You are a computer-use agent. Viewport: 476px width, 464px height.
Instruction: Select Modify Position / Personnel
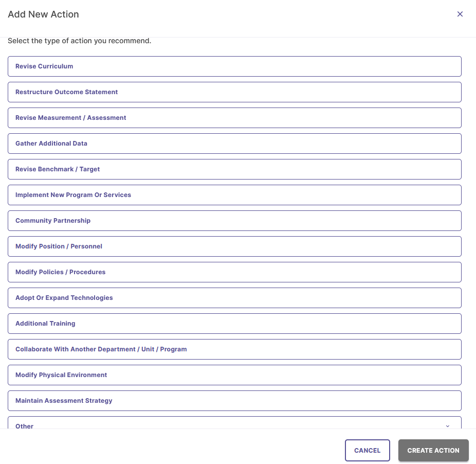point(234,246)
